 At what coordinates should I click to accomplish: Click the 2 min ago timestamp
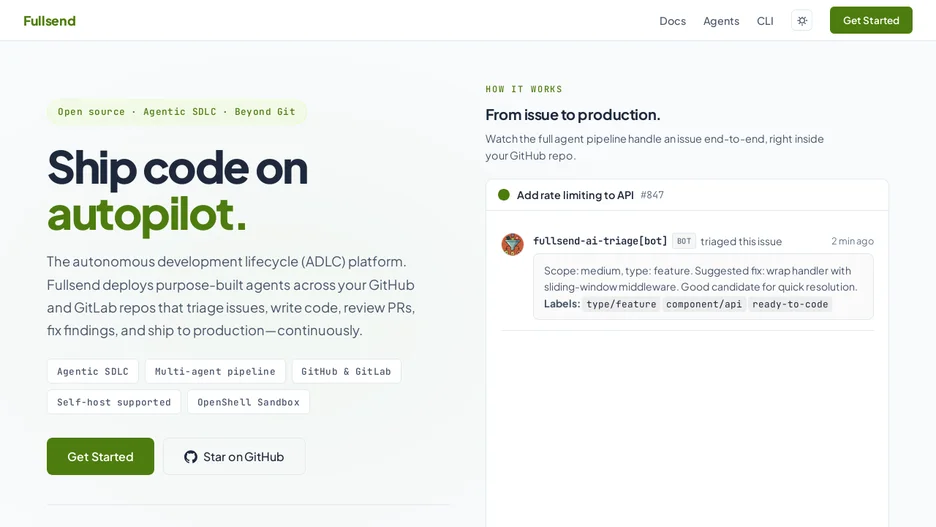coord(852,241)
